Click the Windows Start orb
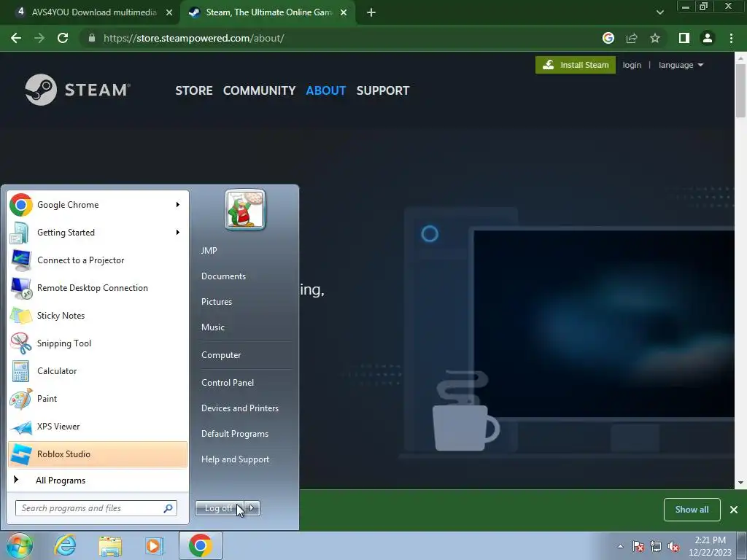747x560 pixels. (19, 545)
